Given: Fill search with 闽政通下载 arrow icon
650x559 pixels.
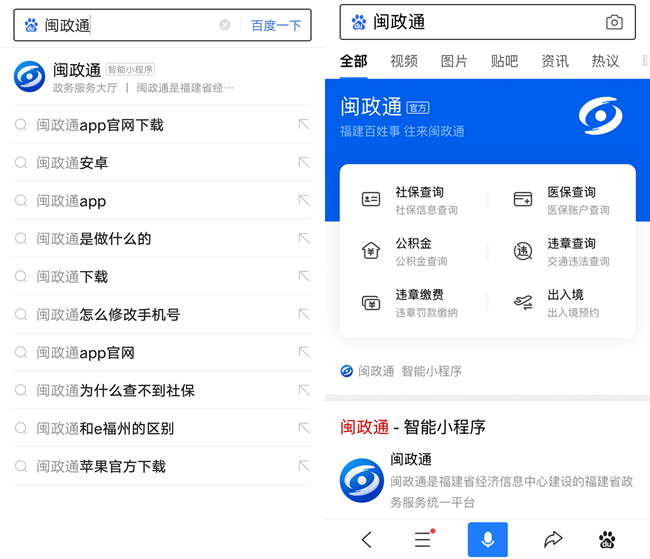Looking at the screenshot, I should coord(304,276).
